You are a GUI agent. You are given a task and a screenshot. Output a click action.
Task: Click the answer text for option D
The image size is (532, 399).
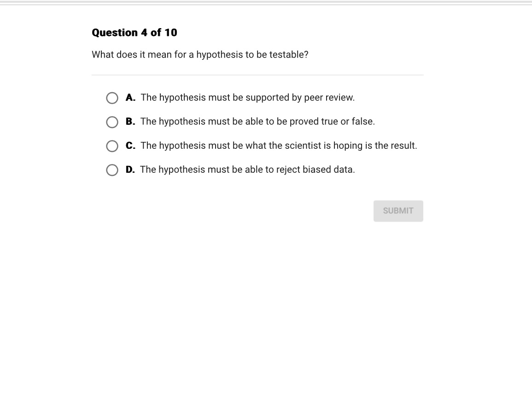[x=247, y=169]
